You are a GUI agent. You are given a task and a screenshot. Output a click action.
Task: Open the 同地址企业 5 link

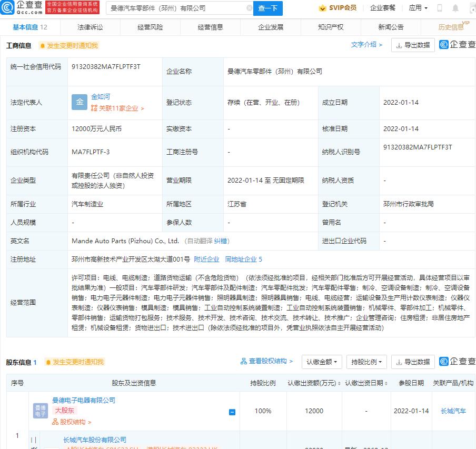point(243,260)
